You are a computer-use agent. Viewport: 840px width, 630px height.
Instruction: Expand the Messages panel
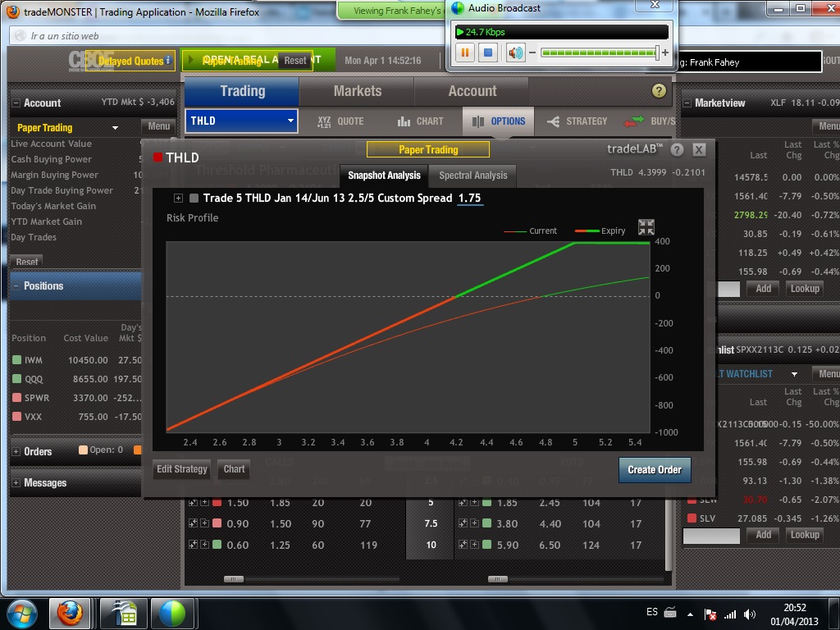16,482
